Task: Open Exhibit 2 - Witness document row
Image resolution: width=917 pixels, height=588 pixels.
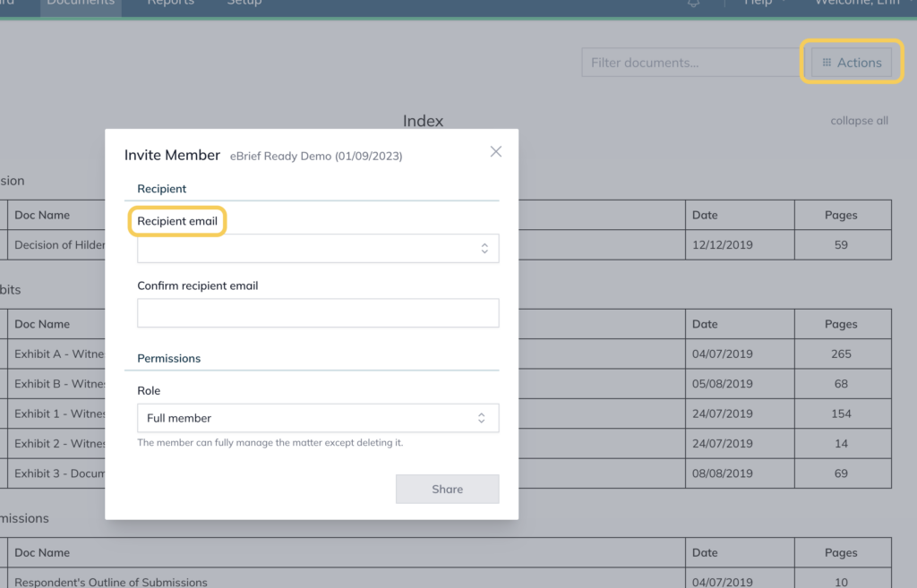Action: (x=60, y=443)
